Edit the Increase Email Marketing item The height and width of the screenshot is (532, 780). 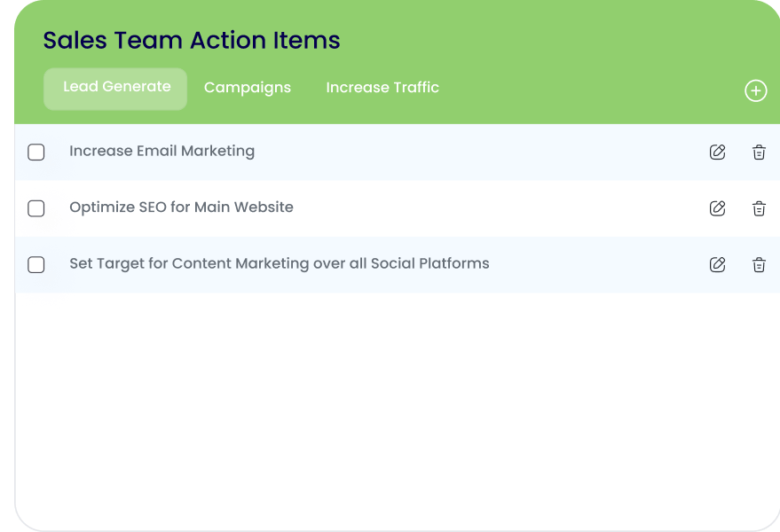(x=717, y=152)
